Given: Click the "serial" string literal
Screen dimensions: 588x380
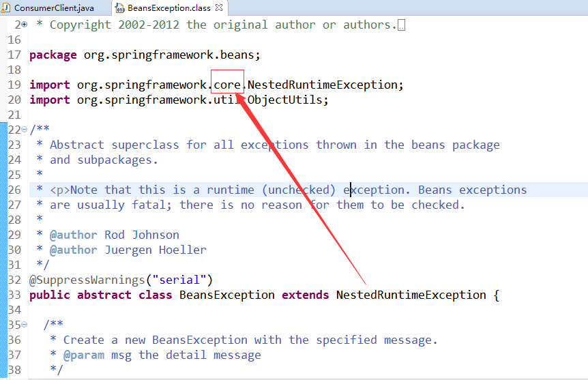Looking at the screenshot, I should 179,280.
